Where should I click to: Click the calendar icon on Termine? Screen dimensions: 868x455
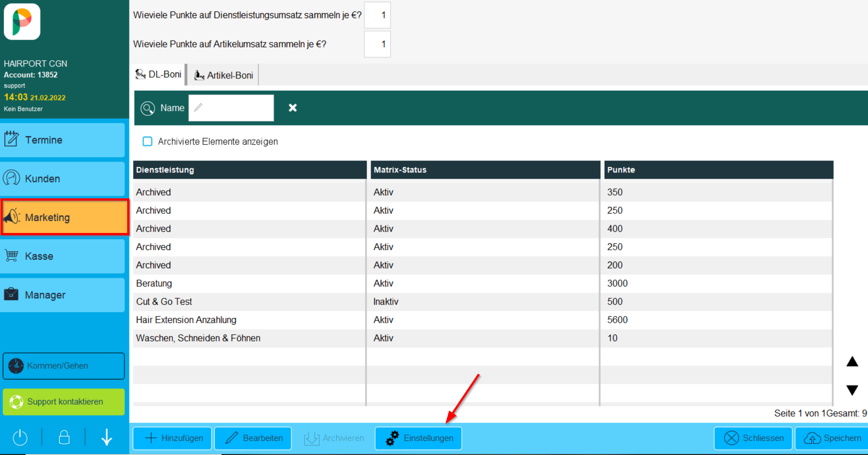[x=11, y=139]
